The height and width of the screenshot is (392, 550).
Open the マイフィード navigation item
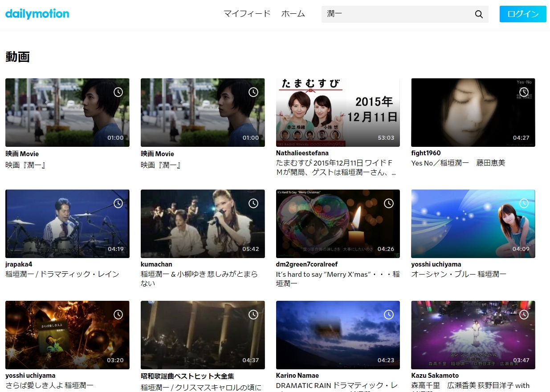click(x=247, y=14)
